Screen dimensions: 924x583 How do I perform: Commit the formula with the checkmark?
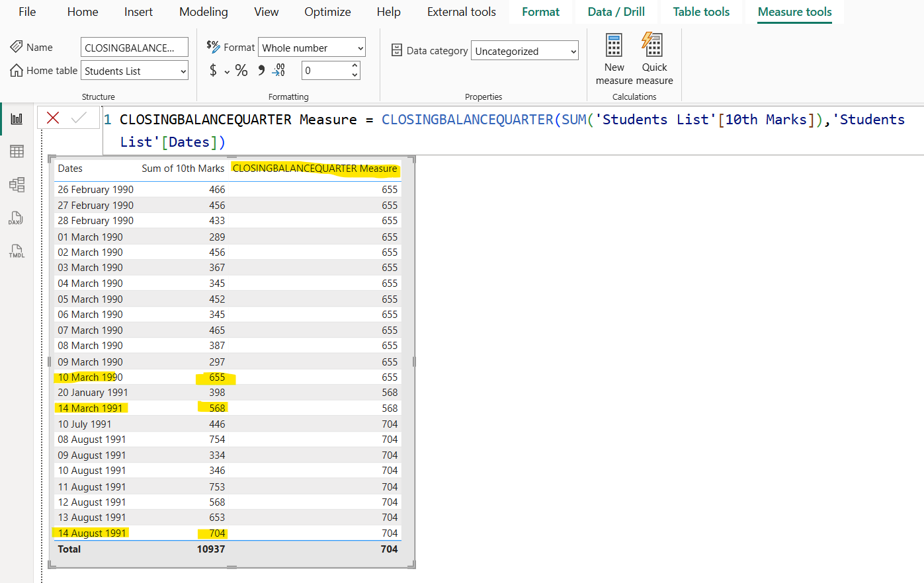[x=77, y=118]
